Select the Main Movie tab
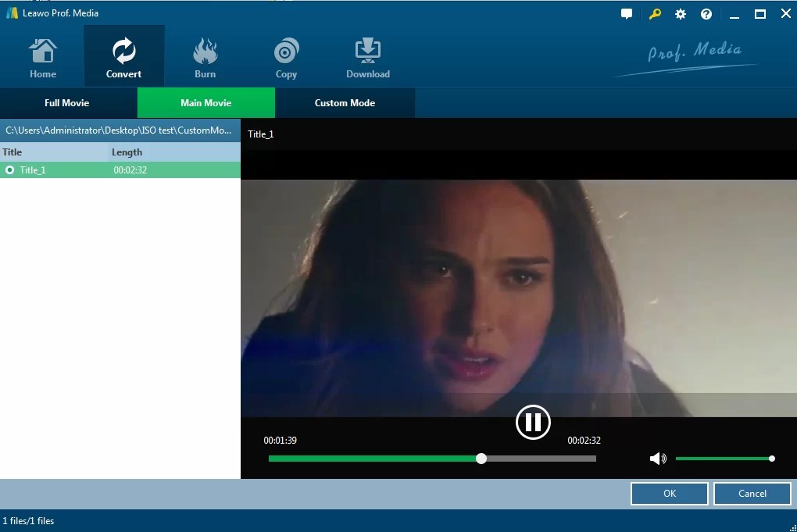Viewport: 797px width, 532px height. pyautogui.click(x=206, y=102)
